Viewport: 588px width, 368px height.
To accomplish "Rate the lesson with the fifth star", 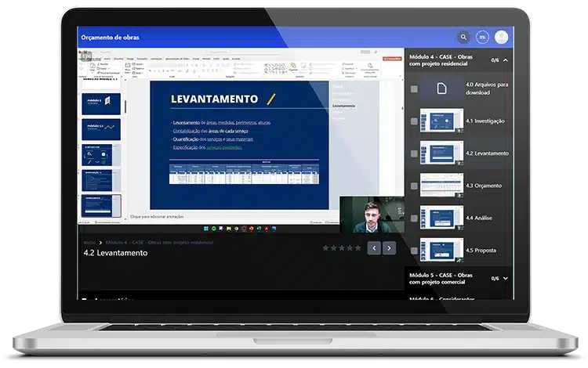I will pos(358,248).
